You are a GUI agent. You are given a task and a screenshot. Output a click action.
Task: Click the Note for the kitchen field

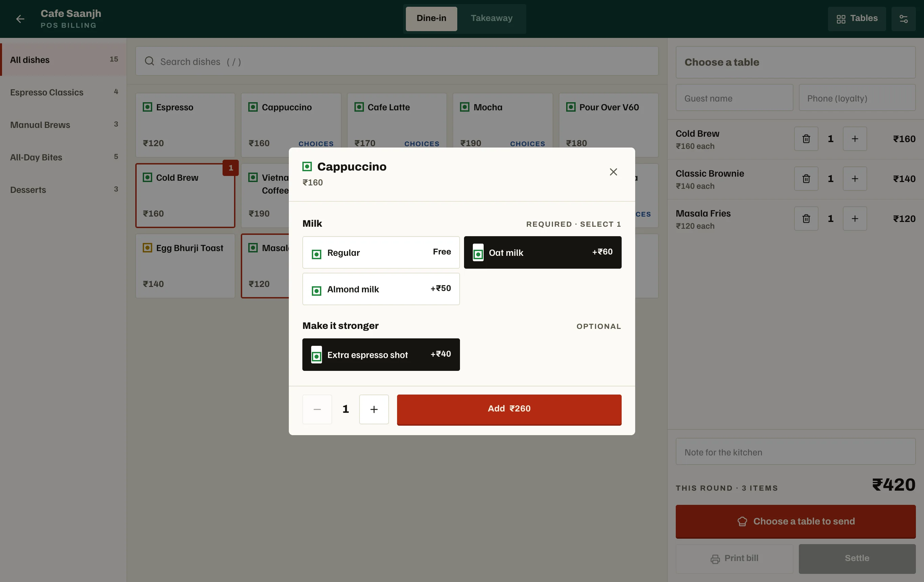point(795,451)
